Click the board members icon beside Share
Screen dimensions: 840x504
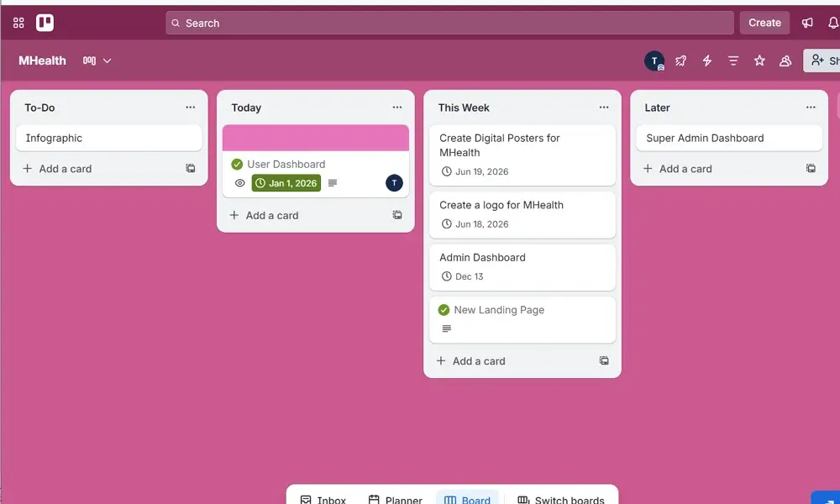click(x=785, y=60)
